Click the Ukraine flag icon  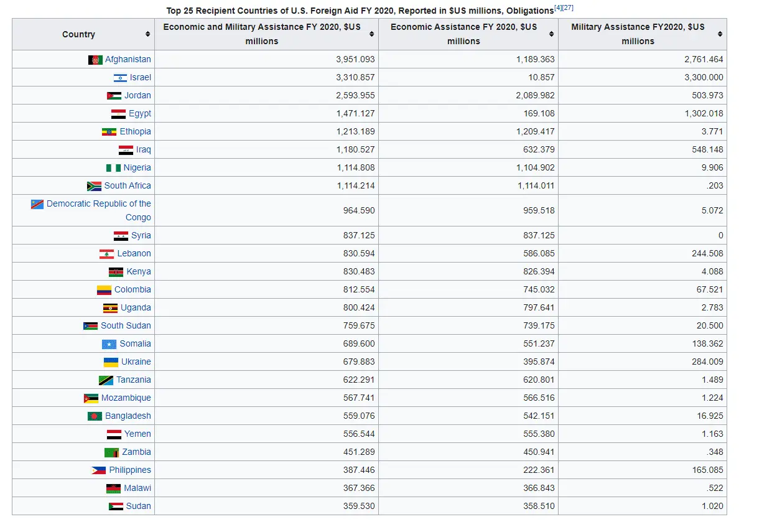click(111, 362)
